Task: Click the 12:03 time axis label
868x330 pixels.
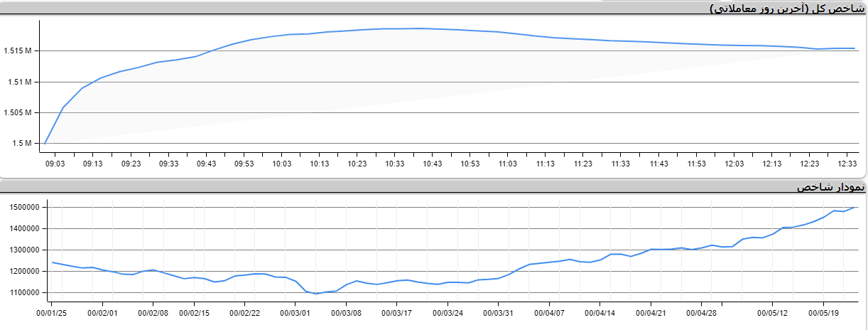Action: click(x=734, y=164)
